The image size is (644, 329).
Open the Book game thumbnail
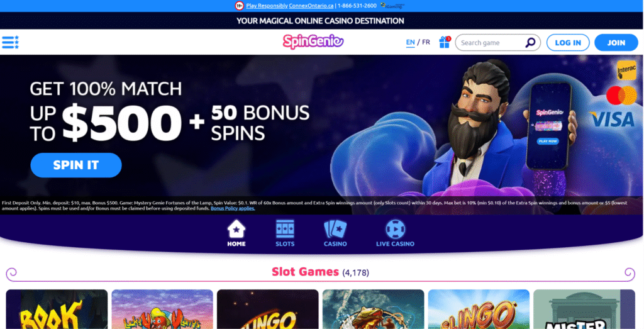point(57,309)
